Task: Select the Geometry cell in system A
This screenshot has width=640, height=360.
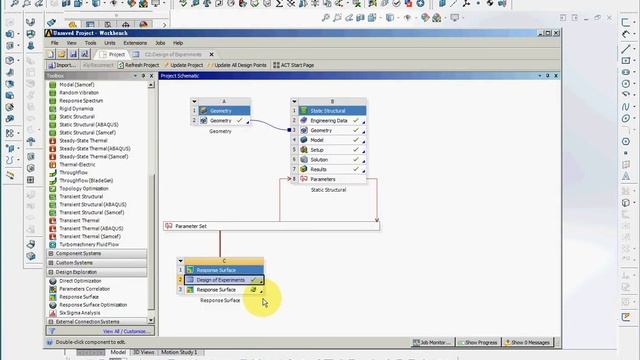Action: (x=224, y=121)
